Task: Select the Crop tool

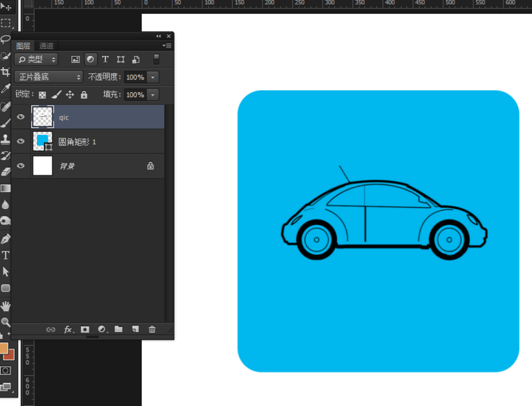Action: point(6,71)
